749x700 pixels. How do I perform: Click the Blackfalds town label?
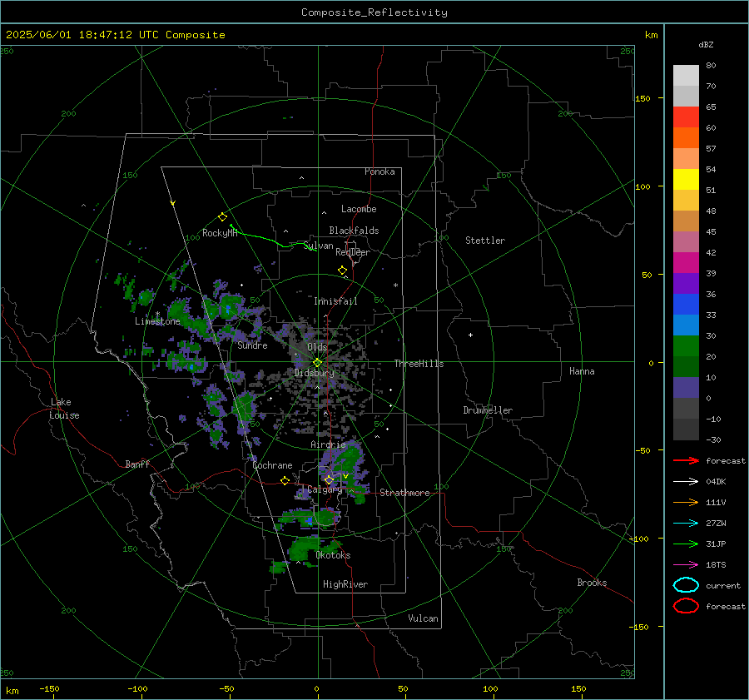coord(354,231)
